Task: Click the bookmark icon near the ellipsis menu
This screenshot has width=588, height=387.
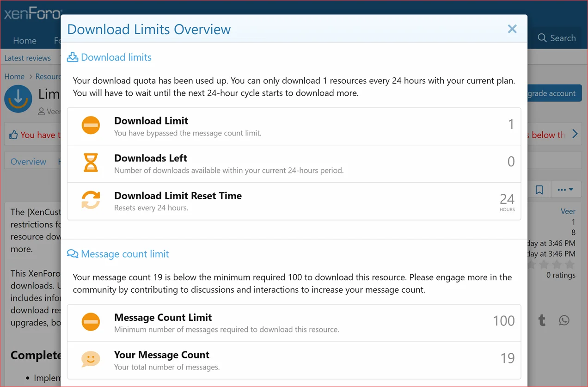Action: (x=539, y=190)
